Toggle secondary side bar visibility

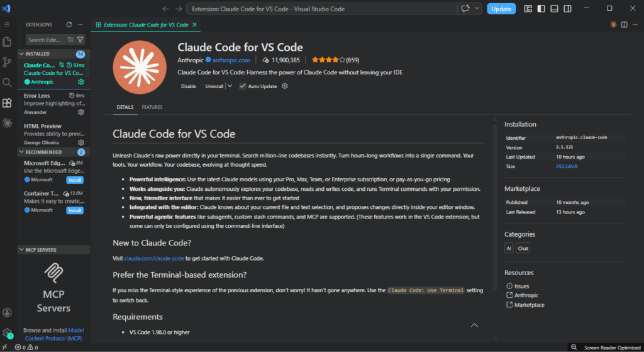[x=568, y=9]
